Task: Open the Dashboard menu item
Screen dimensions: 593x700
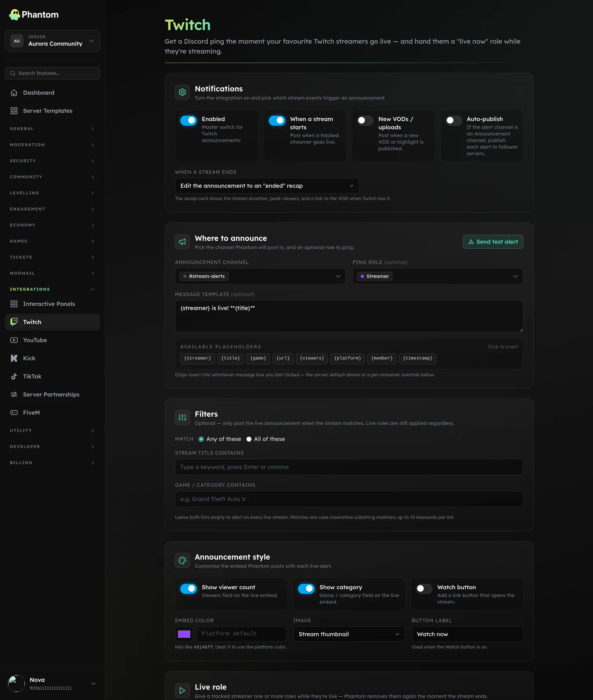Action: coord(52,93)
